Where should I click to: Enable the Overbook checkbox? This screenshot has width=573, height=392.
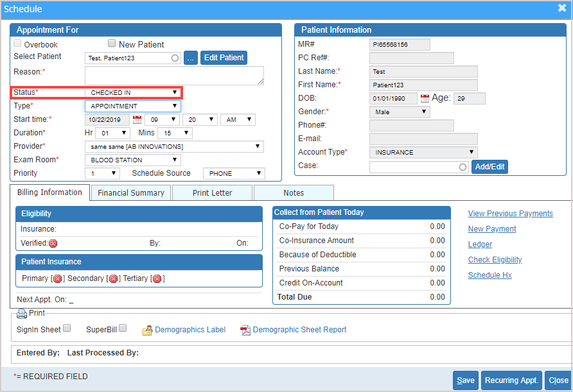pos(17,44)
